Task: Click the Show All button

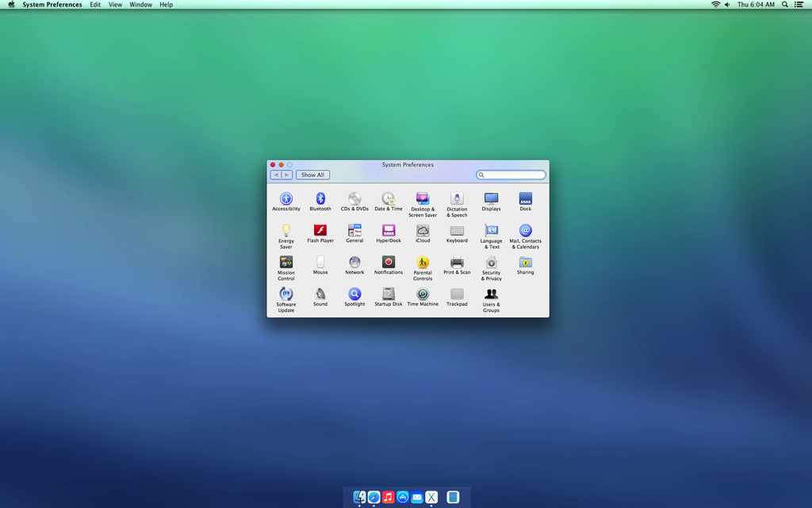Action: point(312,175)
